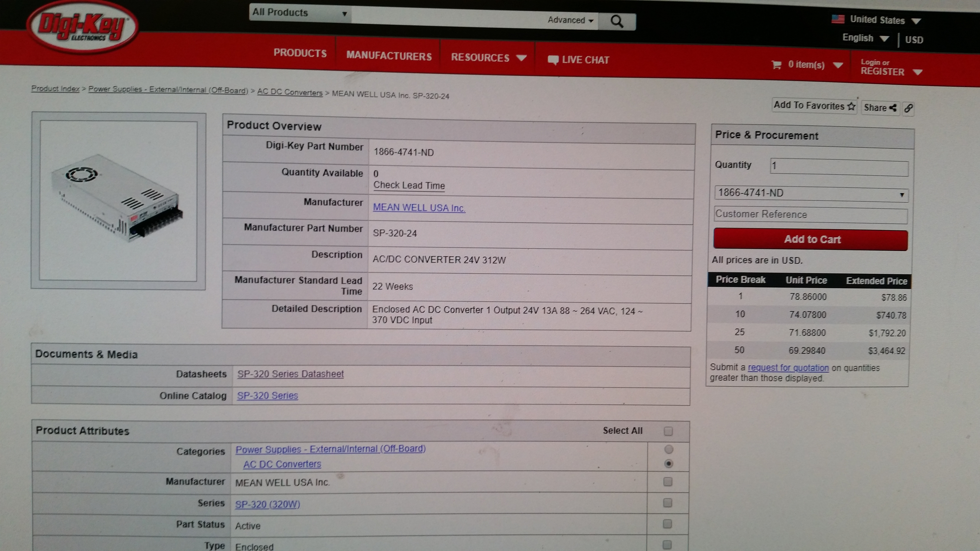Screen dimensions: 980x551
Task: Open the All Products category dropdown
Action: pos(300,13)
